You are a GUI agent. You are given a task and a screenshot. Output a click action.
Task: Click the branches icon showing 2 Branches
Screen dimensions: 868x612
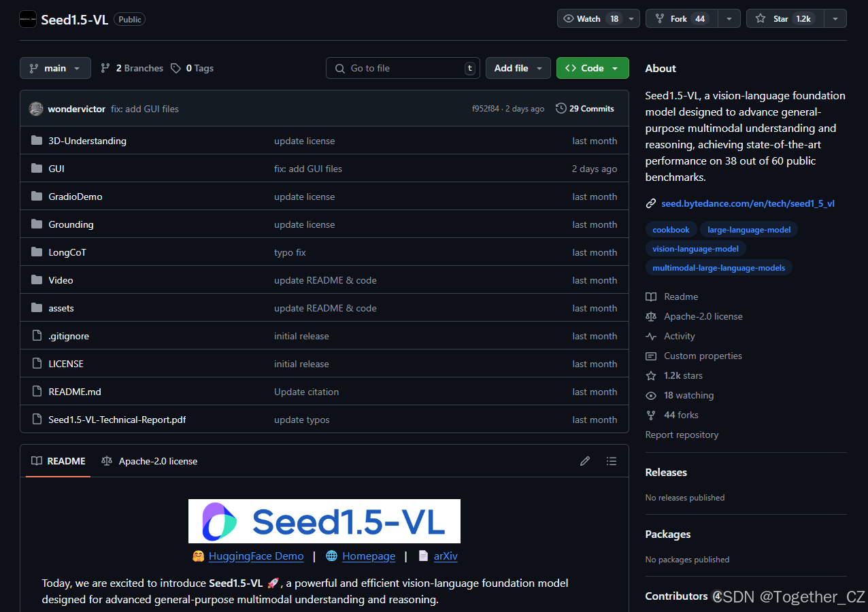tap(106, 68)
